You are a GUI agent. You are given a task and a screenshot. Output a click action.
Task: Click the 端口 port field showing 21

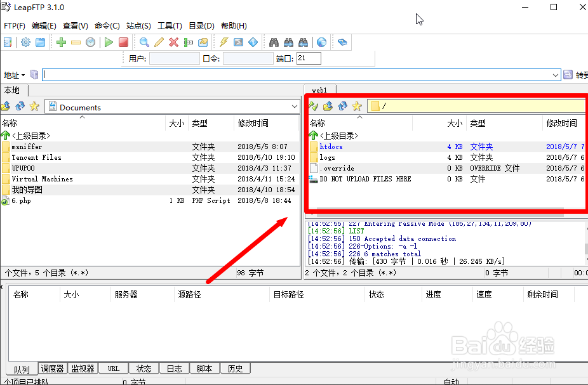click(x=309, y=58)
